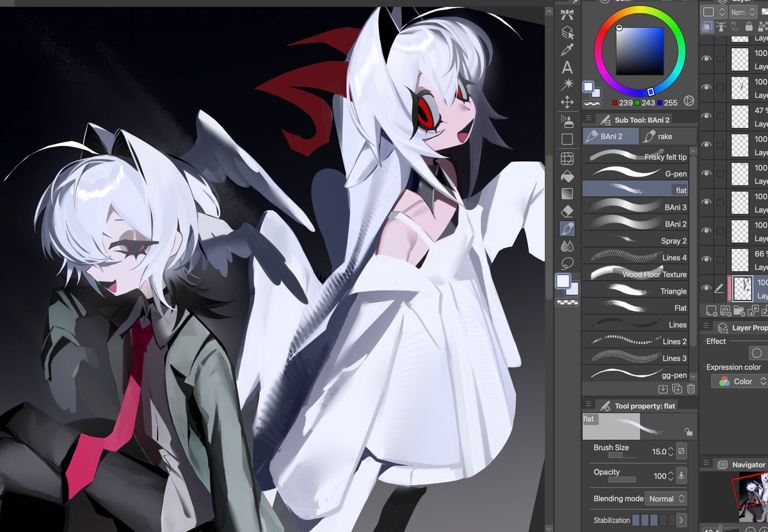This screenshot has width=768, height=532.
Task: Choose the Frisky felt tip brush
Action: coord(635,156)
